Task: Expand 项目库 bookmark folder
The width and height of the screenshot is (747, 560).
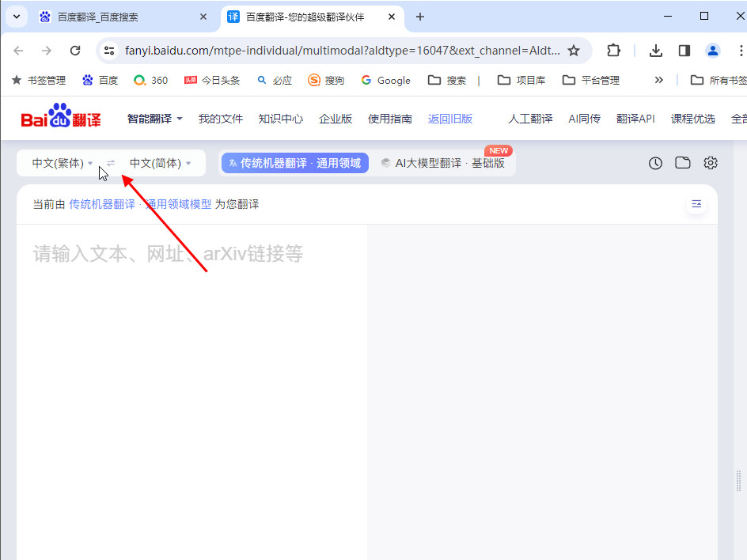Action: click(x=521, y=81)
